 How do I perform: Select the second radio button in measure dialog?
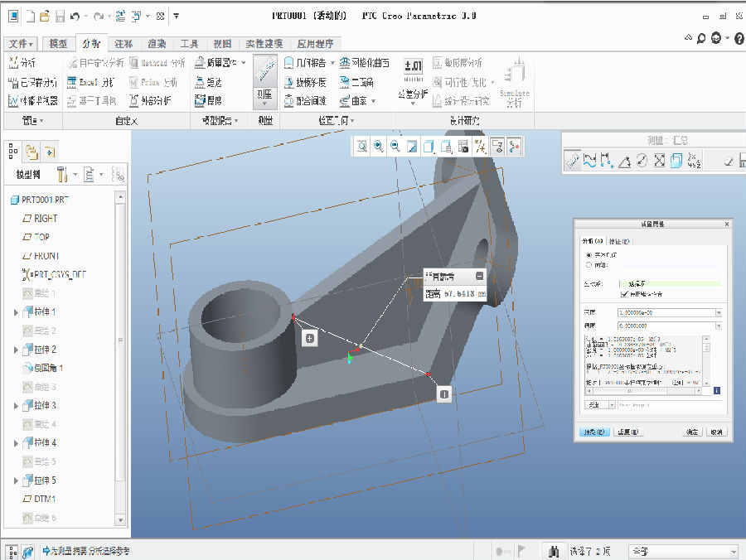coord(589,265)
